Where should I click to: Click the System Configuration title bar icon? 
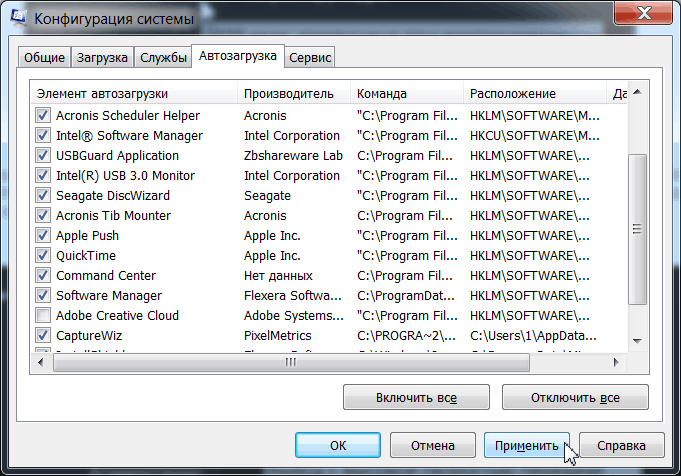click(19, 18)
